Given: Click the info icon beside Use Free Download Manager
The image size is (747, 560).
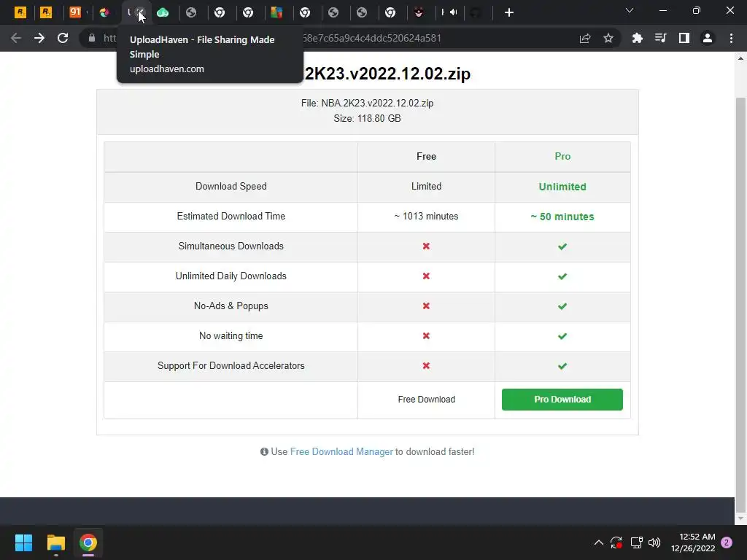Looking at the screenshot, I should [264, 451].
